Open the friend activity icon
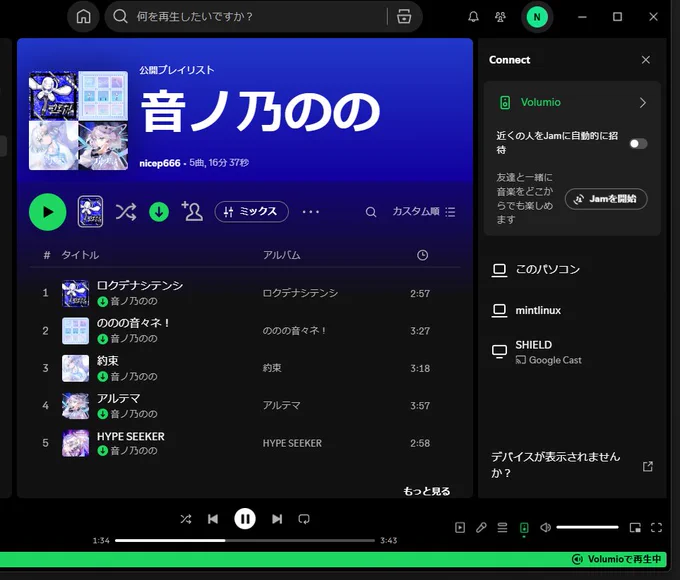 pyautogui.click(x=500, y=17)
